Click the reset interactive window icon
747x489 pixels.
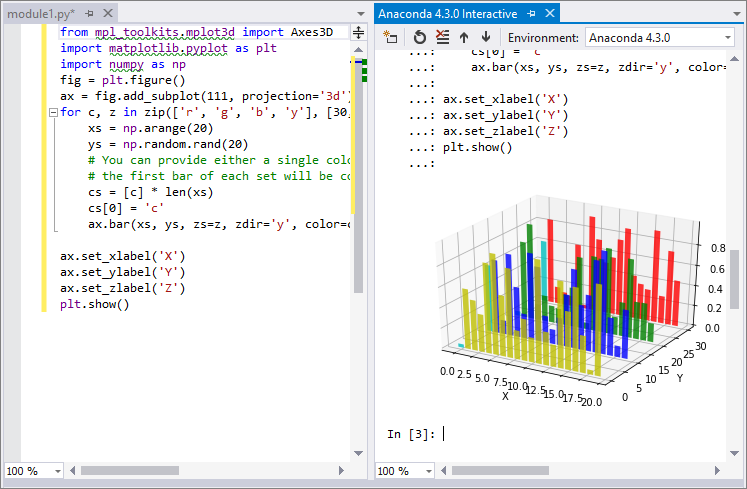click(420, 37)
